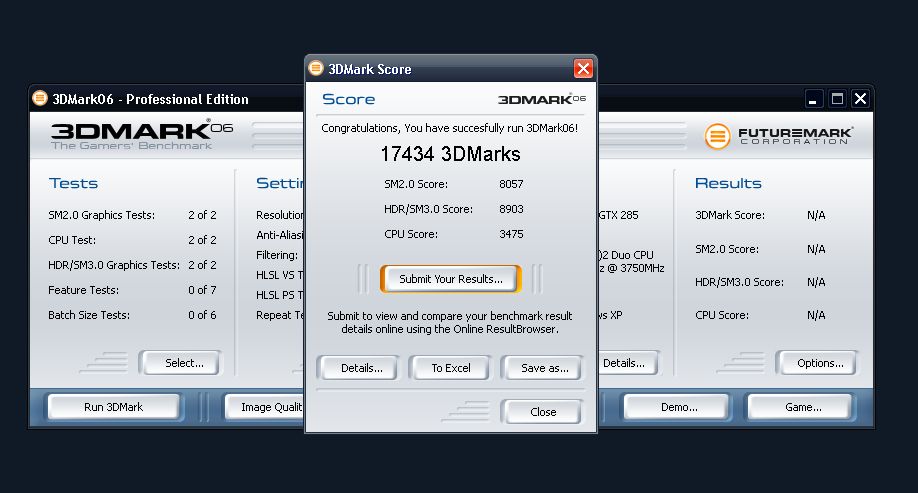Click 'SM2.0 Graphics Tests:' label in Tests
This screenshot has width=918, height=493.
(x=101, y=215)
